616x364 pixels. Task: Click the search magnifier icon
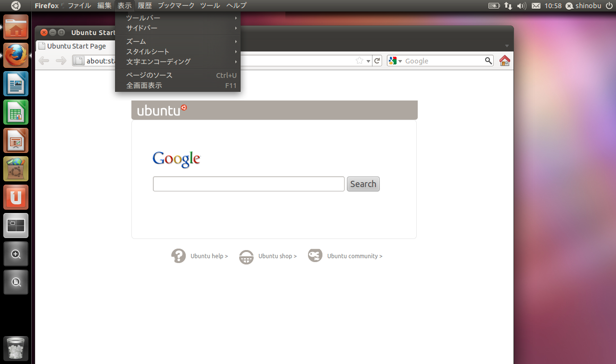(488, 61)
